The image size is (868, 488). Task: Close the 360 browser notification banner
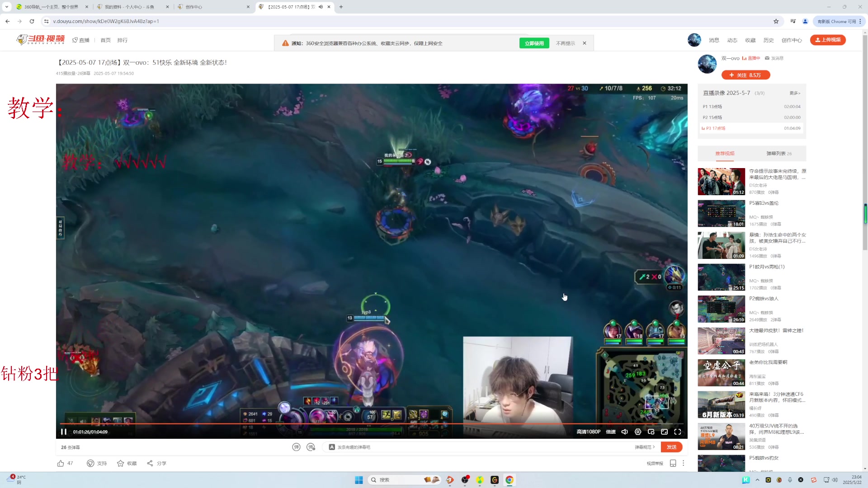point(584,43)
